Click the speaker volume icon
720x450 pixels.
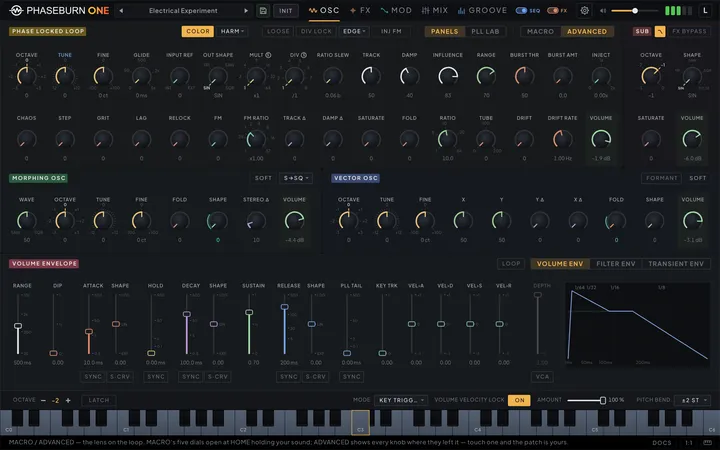click(603, 11)
